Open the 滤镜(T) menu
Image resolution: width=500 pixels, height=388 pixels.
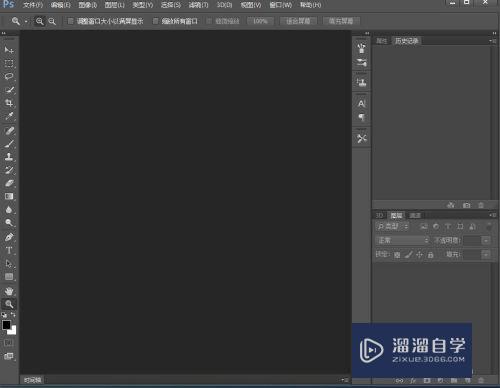199,5
